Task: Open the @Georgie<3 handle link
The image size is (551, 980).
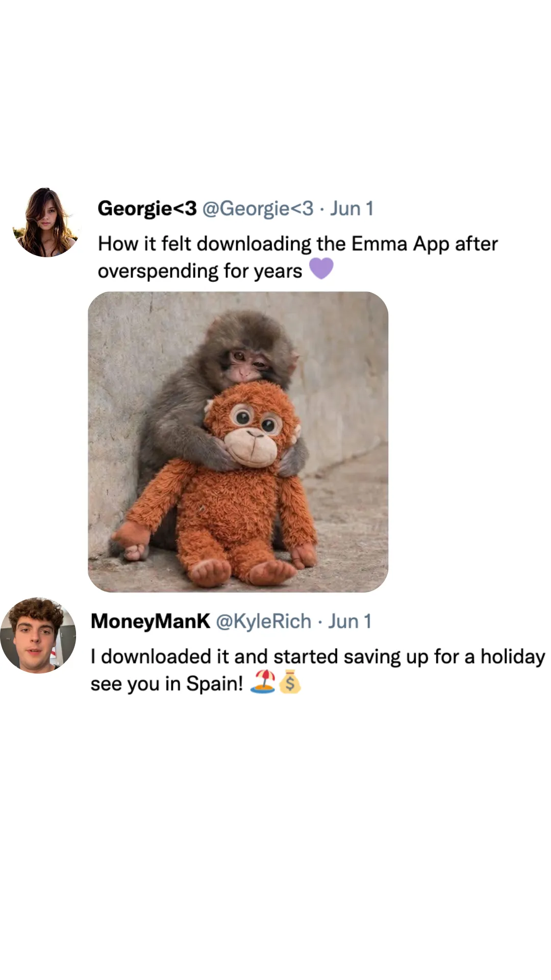Action: point(258,208)
